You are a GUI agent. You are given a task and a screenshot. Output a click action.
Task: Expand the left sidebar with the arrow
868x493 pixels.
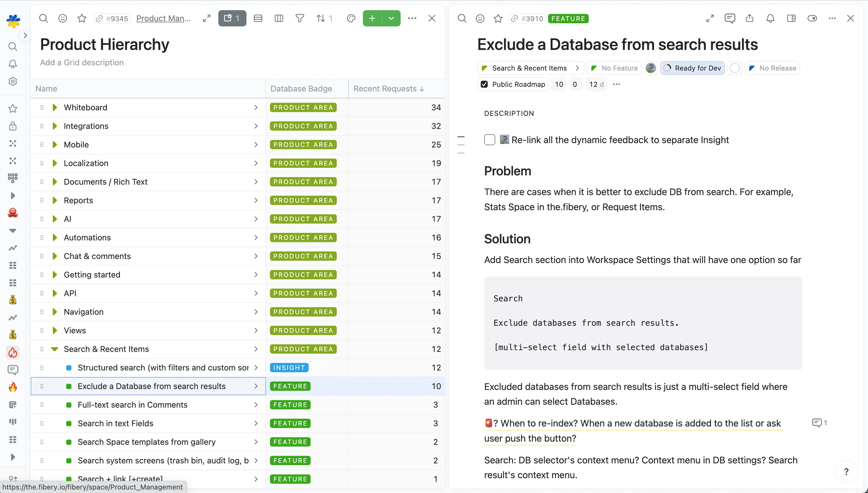click(x=25, y=35)
